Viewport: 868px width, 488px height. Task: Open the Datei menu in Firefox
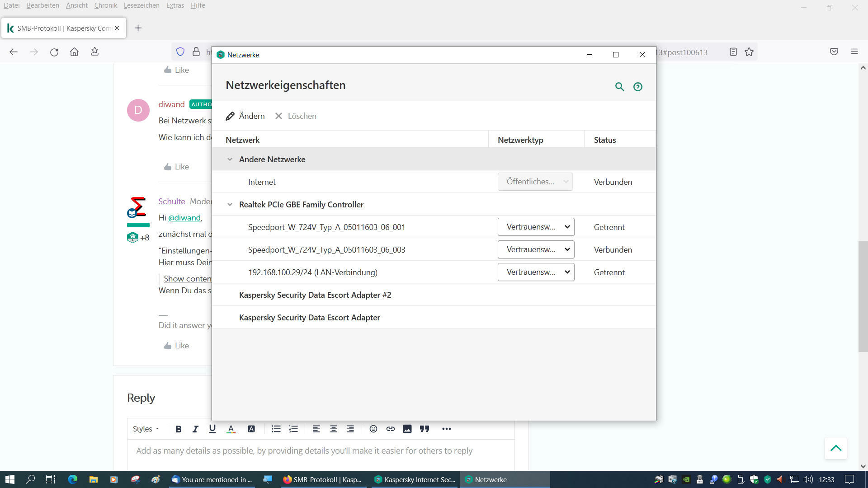11,5
